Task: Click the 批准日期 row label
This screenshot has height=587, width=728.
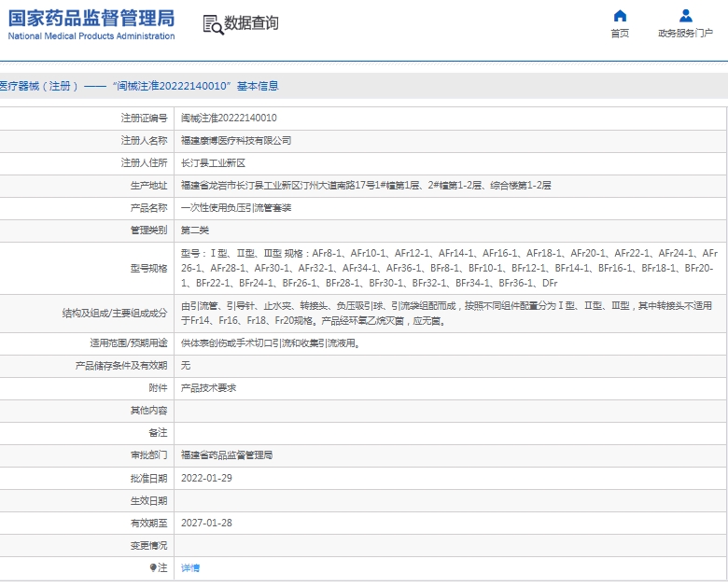Action: click(x=148, y=478)
